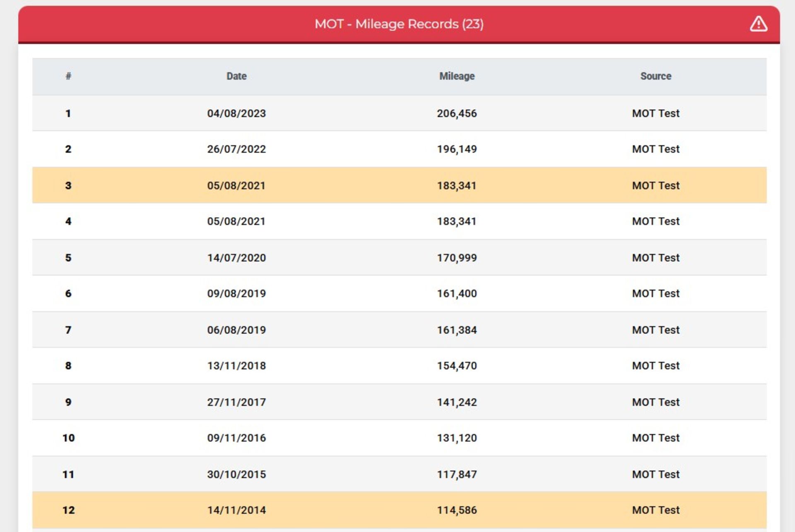
Task: Select the 26/07/2022 date cell
Action: 236,149
